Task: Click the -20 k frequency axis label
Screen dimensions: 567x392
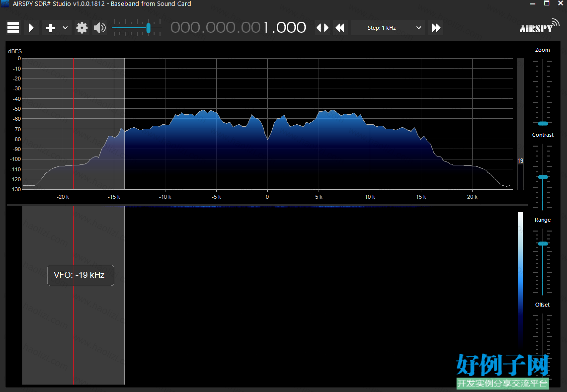Action: (x=63, y=197)
